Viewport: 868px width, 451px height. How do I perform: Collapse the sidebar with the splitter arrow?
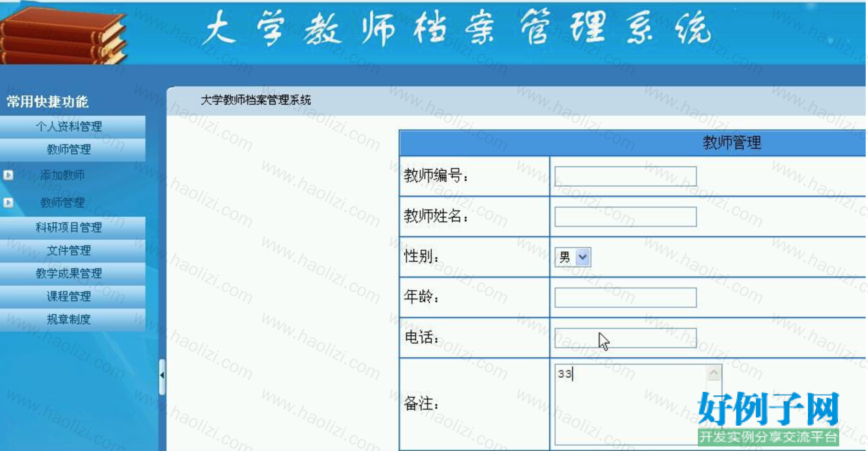pos(162,376)
